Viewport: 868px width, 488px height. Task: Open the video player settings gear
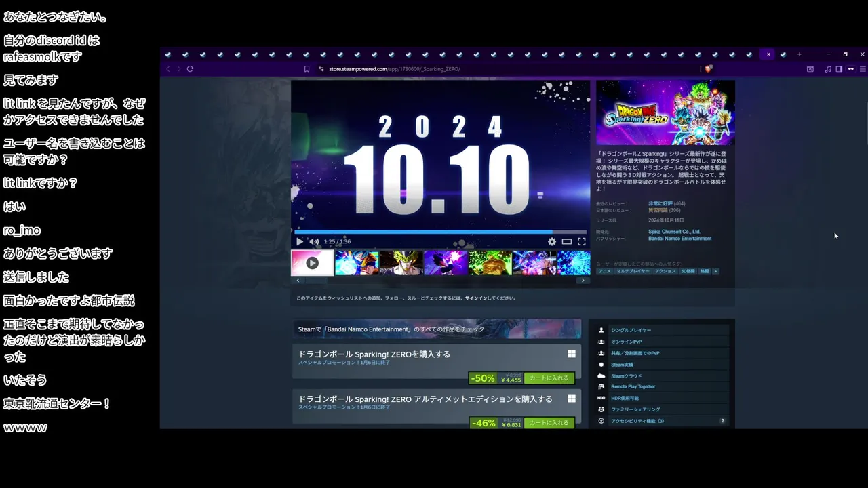(552, 241)
